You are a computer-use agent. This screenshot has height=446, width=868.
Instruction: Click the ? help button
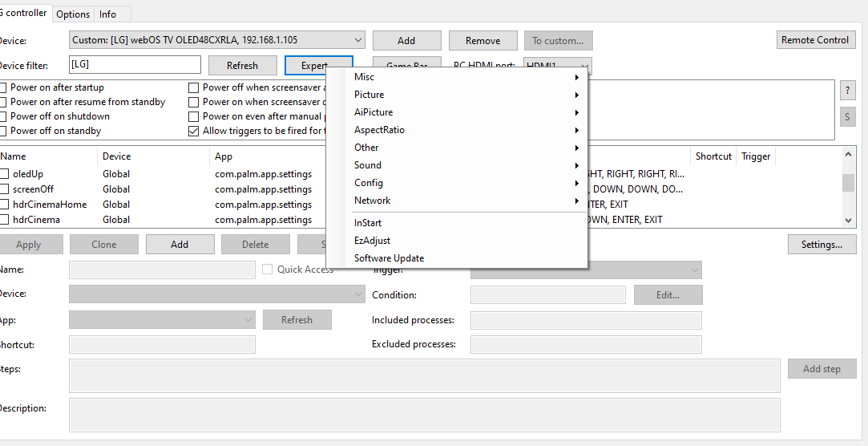click(847, 90)
